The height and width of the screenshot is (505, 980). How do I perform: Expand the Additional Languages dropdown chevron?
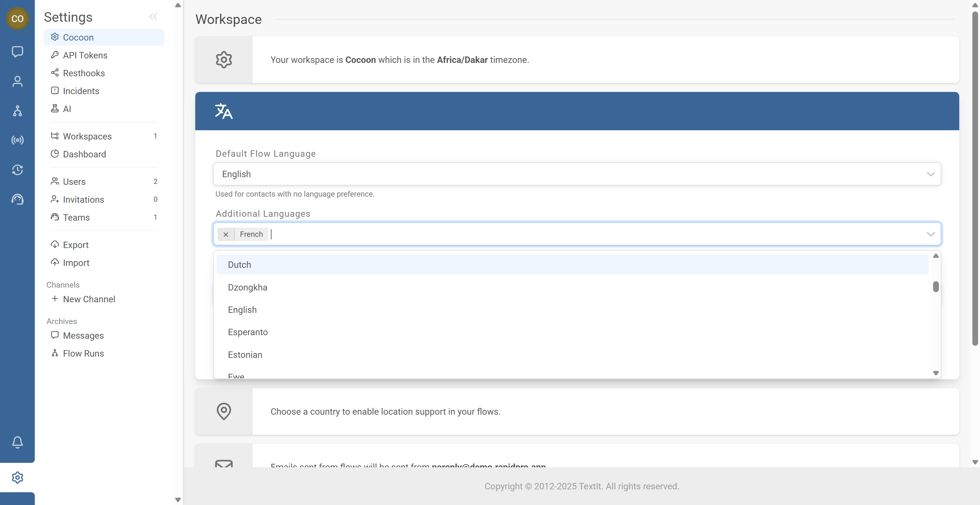coord(931,234)
